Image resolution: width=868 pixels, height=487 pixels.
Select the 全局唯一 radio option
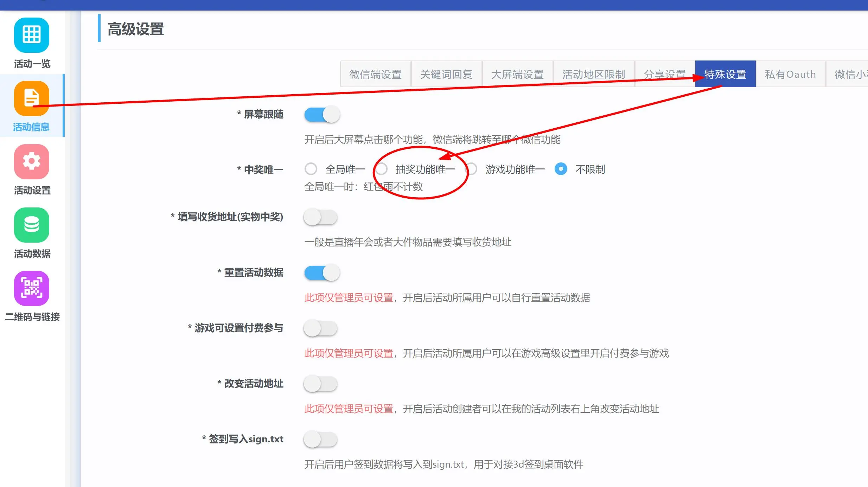pos(311,169)
